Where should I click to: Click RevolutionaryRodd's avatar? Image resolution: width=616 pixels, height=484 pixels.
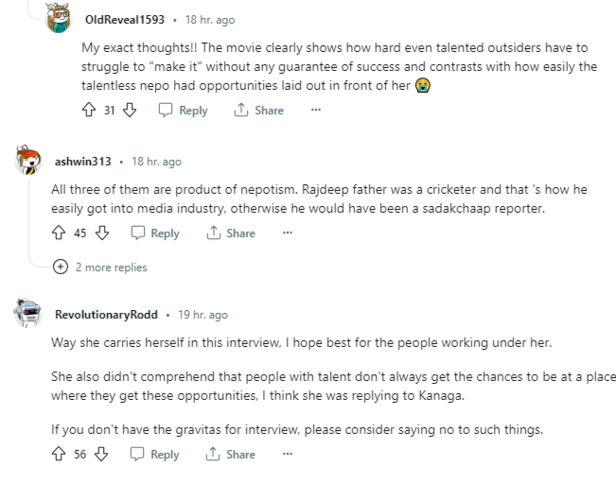28,314
